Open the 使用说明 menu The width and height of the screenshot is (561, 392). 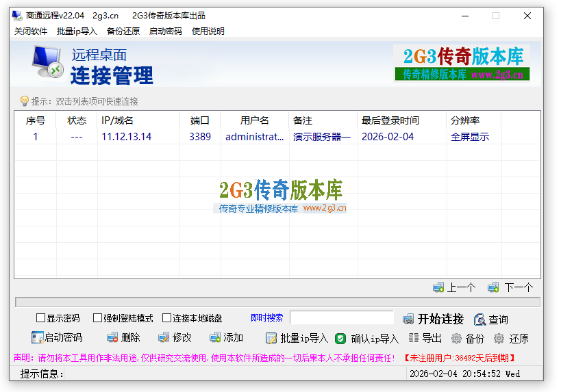pos(208,31)
